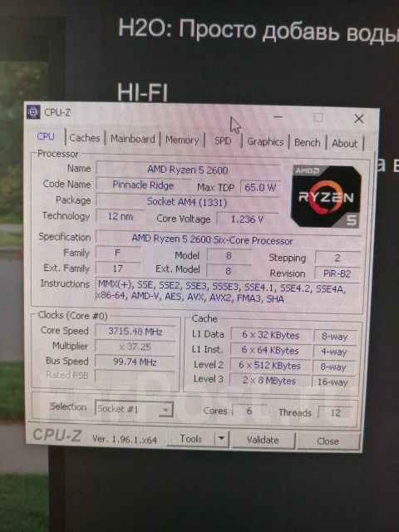
Task: Click the Max TDP value 65.0 W
Action: [x=260, y=187]
